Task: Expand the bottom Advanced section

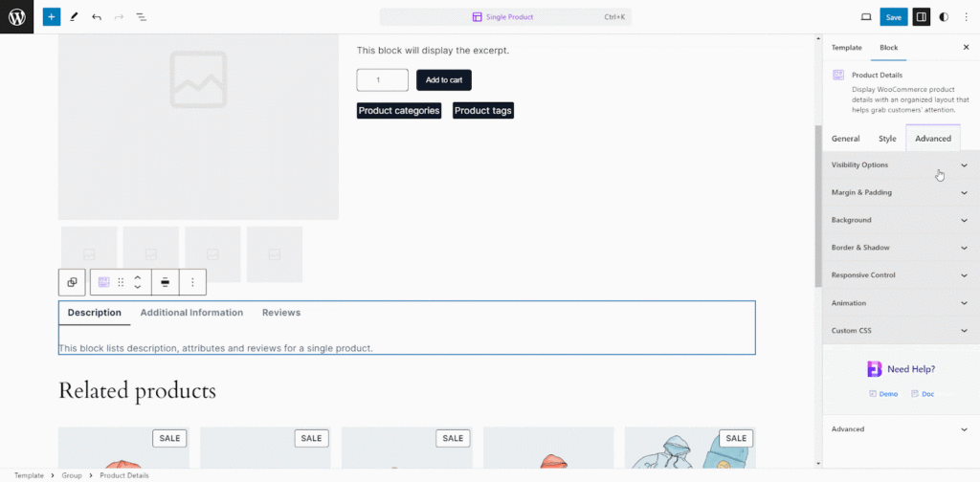Action: coord(901,429)
